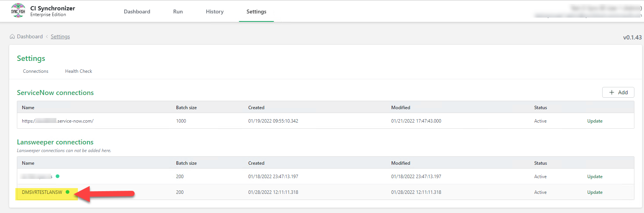644x213 pixels.
Task: Click the ServiceNow connections heading
Action: (x=55, y=93)
